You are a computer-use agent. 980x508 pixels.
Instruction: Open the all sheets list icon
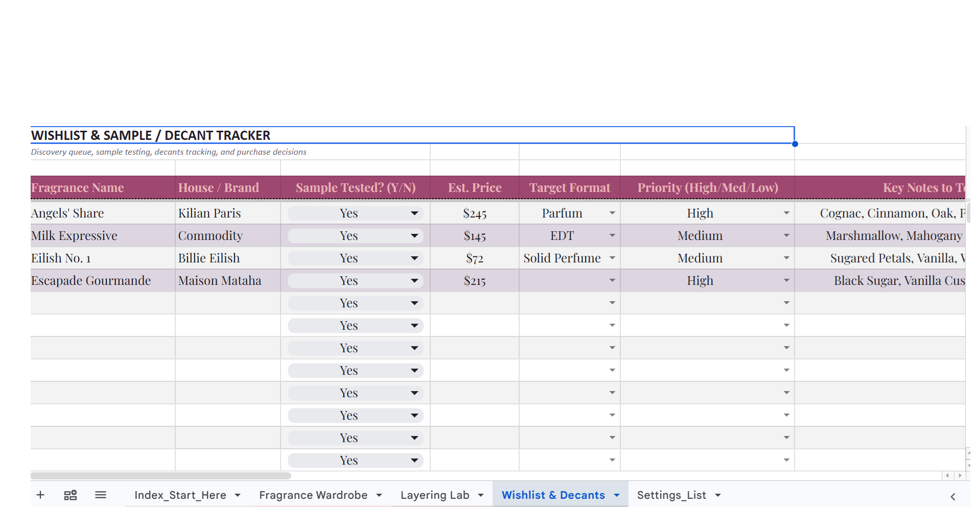101,495
